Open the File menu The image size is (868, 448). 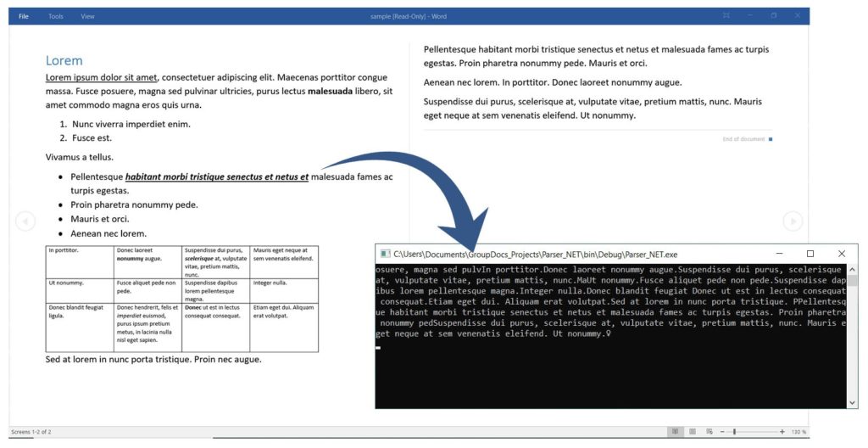pyautogui.click(x=24, y=16)
